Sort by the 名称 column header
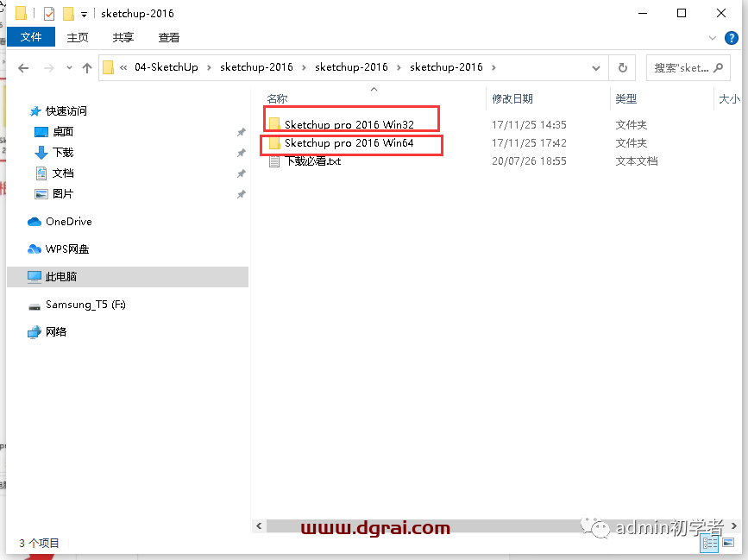The width and height of the screenshot is (748, 560). coord(277,98)
